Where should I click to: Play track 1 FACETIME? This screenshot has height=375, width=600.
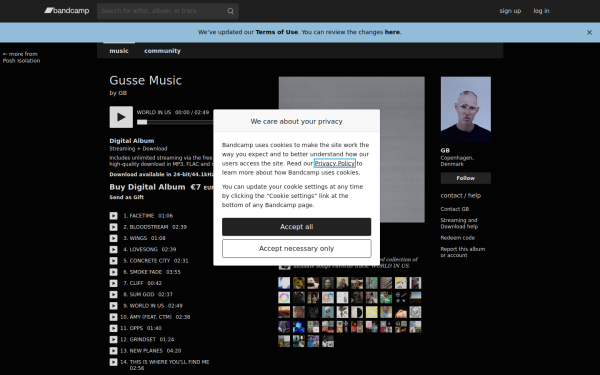[114, 216]
